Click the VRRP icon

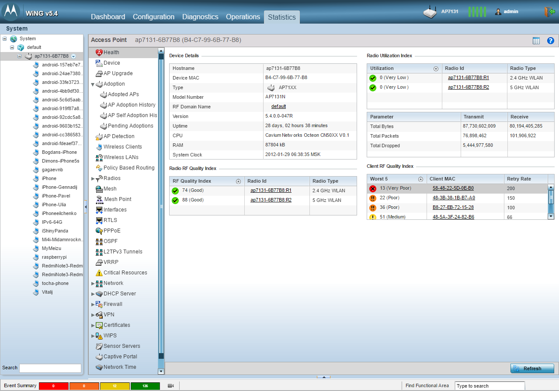click(99, 262)
